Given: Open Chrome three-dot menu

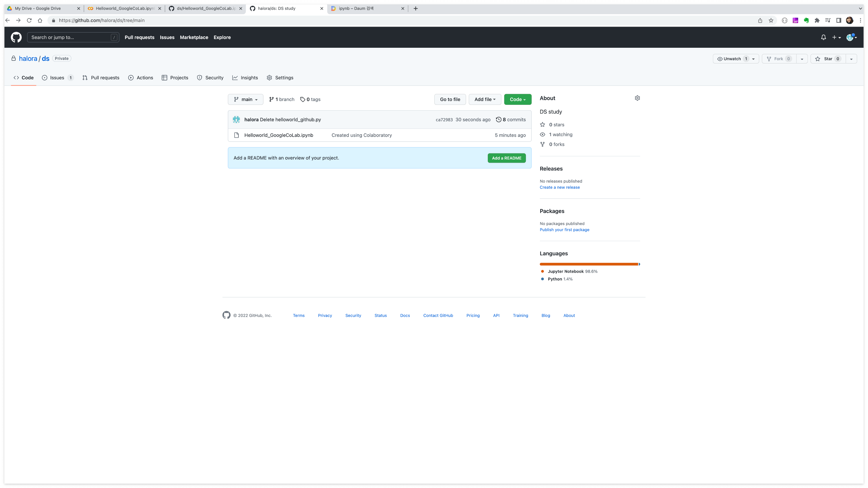Looking at the screenshot, I should click(860, 20).
